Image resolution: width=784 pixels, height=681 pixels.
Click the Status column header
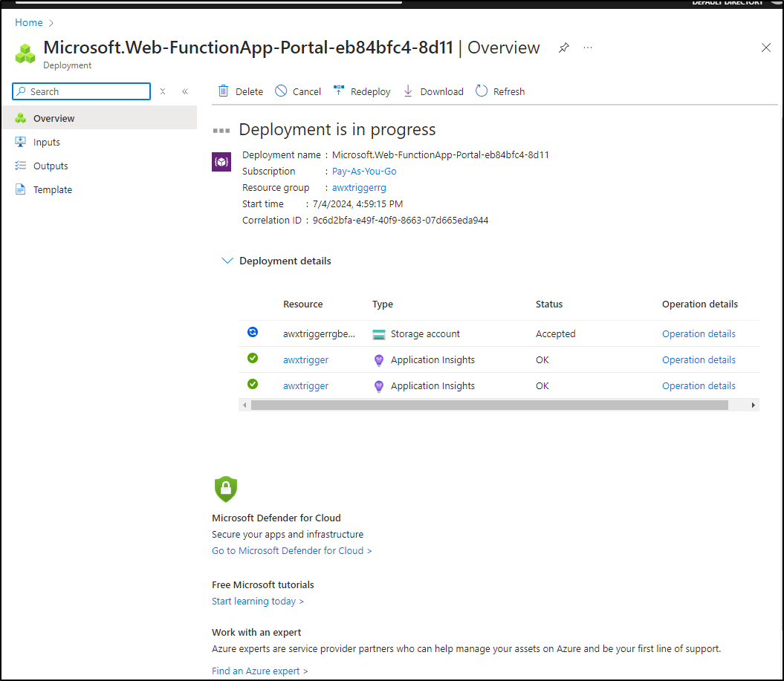[x=549, y=304]
